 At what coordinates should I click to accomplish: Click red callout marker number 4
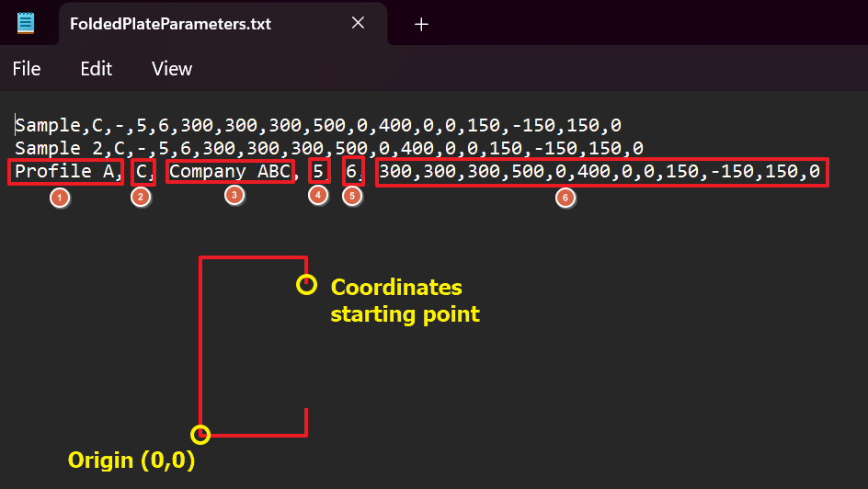317,197
